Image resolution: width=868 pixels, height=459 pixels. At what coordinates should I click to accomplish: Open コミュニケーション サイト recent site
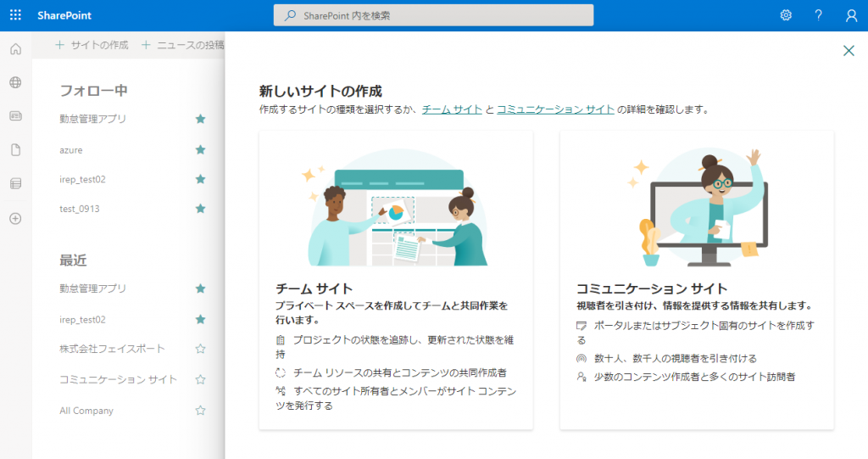[x=119, y=380]
